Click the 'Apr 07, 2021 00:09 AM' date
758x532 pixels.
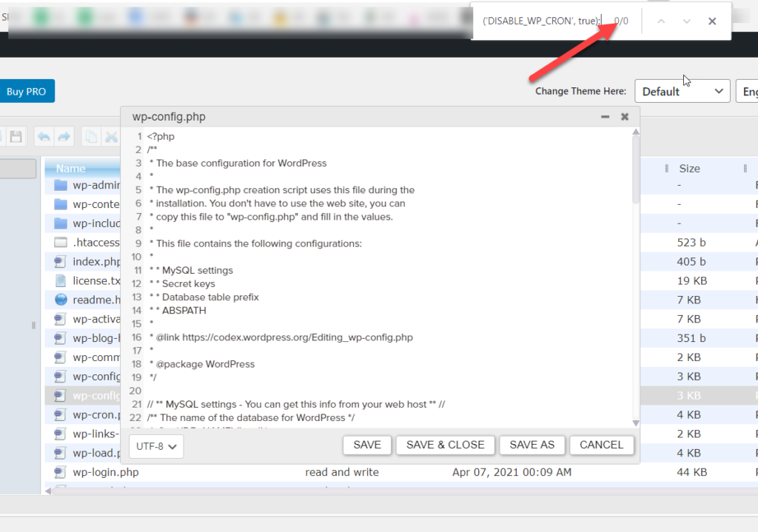pyautogui.click(x=512, y=472)
